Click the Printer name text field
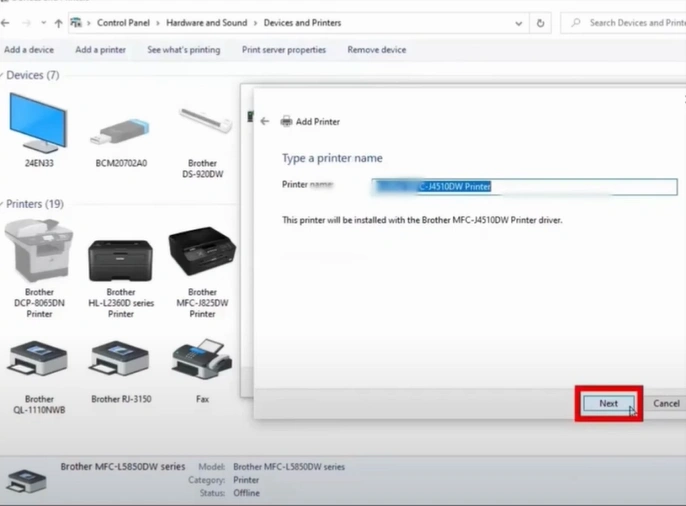Screen dimensions: 686x506 (x=524, y=186)
